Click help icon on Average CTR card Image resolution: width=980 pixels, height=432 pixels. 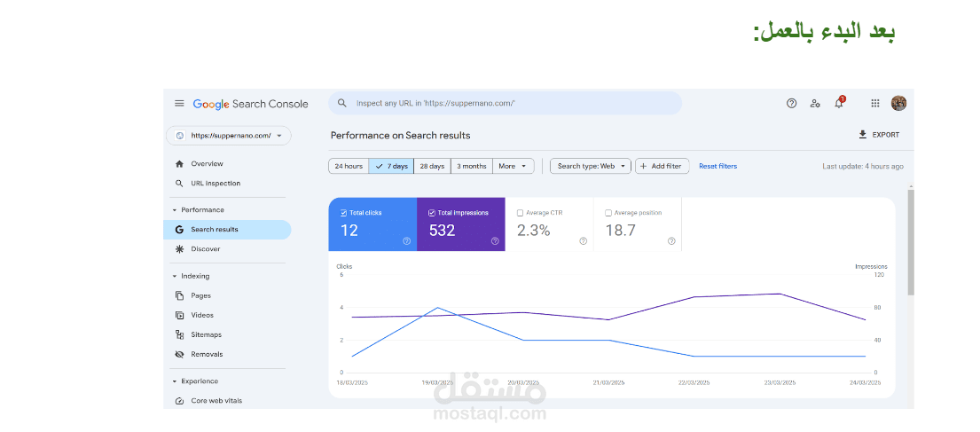(584, 240)
